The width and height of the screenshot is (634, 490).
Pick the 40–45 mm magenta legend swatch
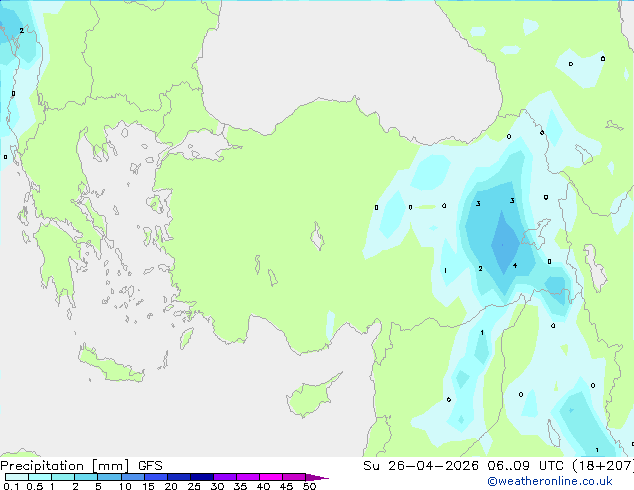(271, 477)
